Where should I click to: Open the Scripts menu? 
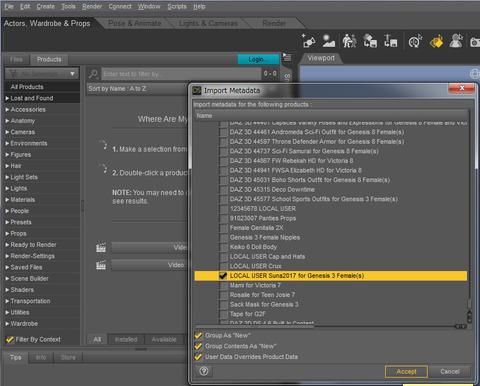177,6
